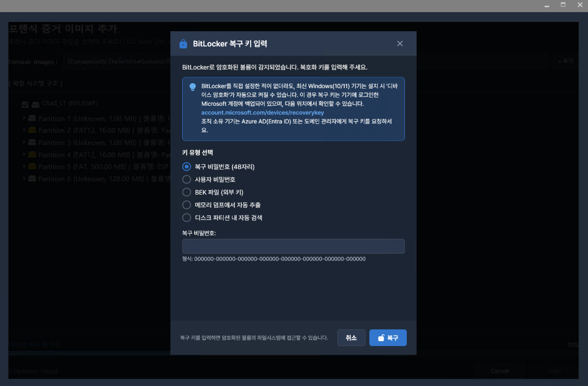Click the blue 복구 unlock button
588x386 pixels.
coord(388,337)
